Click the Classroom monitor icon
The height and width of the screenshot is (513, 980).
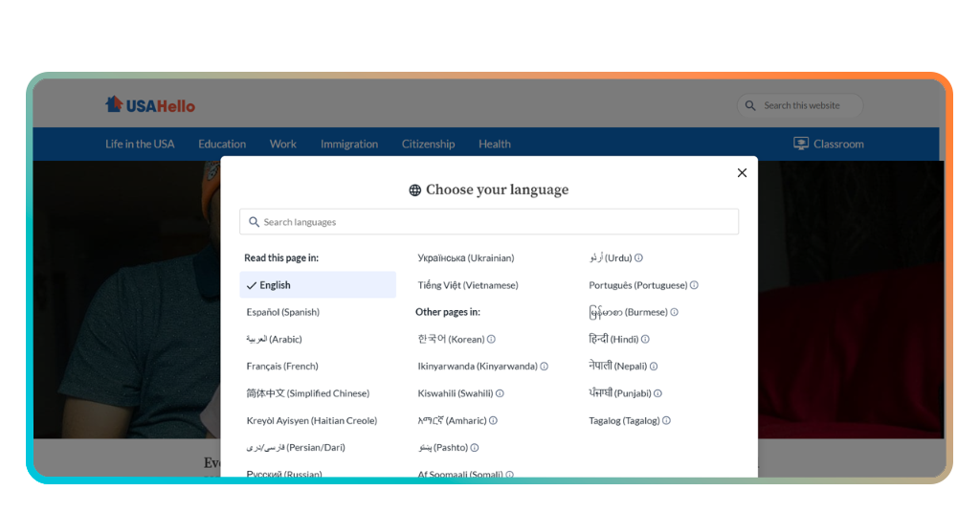click(801, 144)
